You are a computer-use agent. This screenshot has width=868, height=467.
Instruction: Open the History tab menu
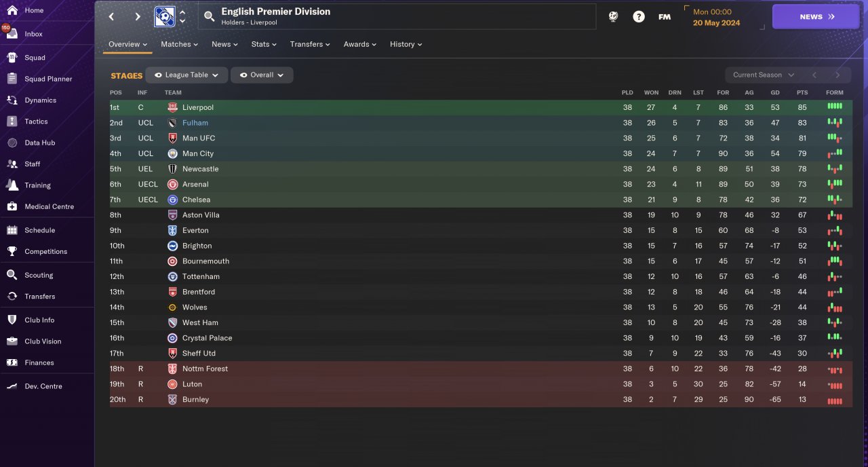click(406, 44)
